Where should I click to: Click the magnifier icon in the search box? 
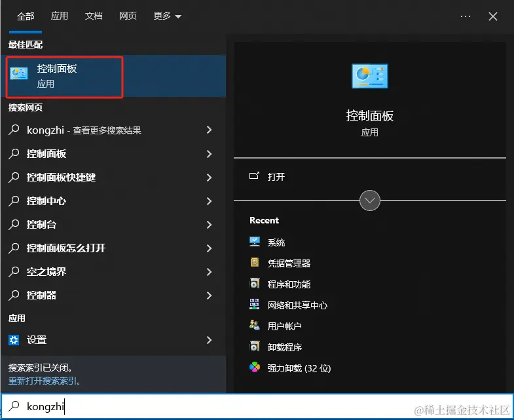14,406
